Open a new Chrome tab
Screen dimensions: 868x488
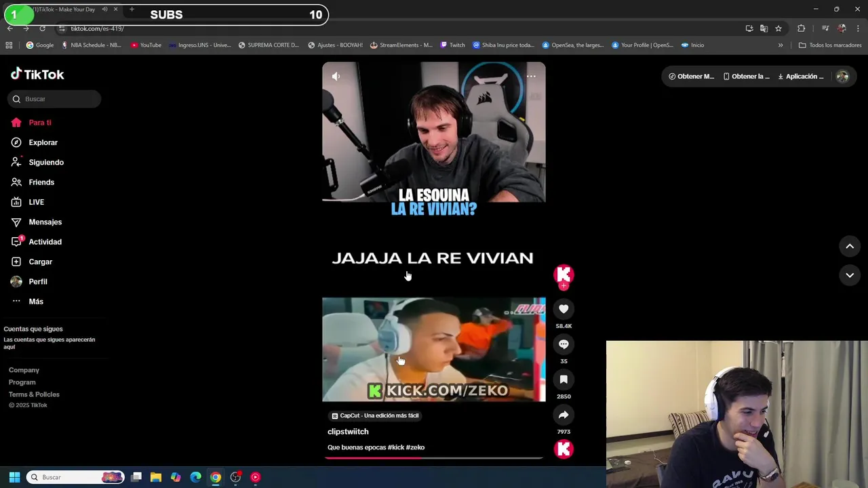coord(132,9)
